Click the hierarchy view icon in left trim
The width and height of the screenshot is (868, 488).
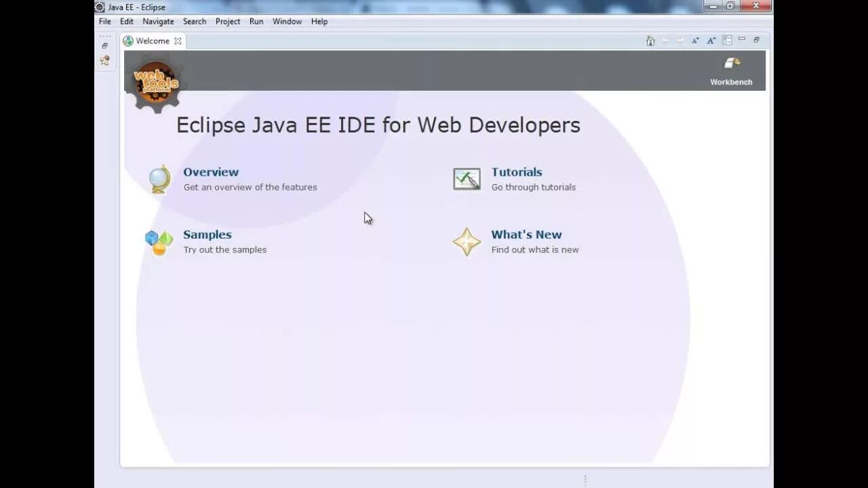click(x=104, y=60)
